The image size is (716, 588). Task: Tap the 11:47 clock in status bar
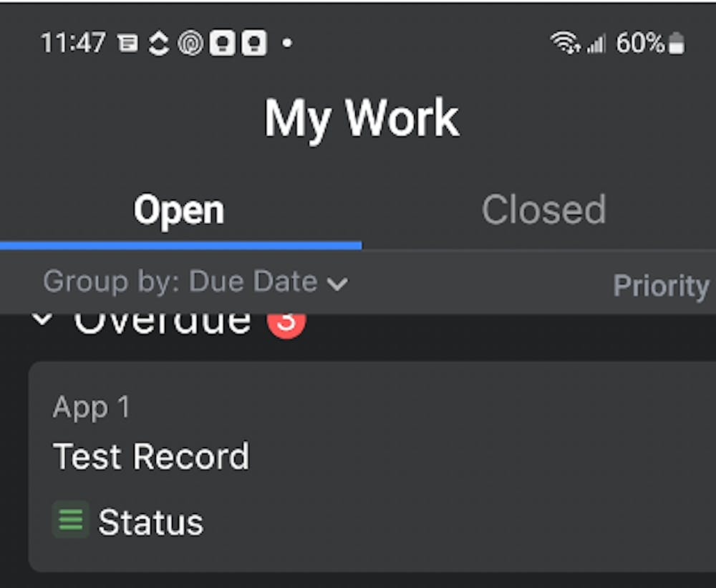(x=74, y=44)
